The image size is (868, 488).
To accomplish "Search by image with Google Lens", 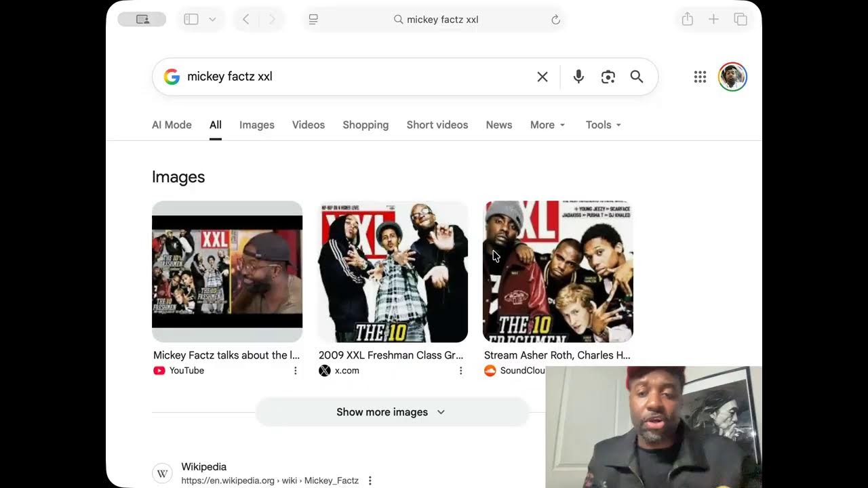I will coord(608,77).
